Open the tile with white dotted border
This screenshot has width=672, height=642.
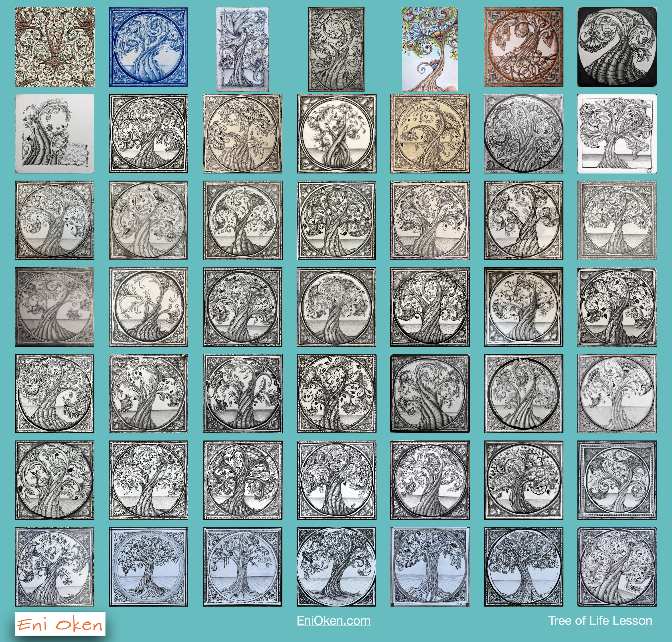click(x=523, y=307)
